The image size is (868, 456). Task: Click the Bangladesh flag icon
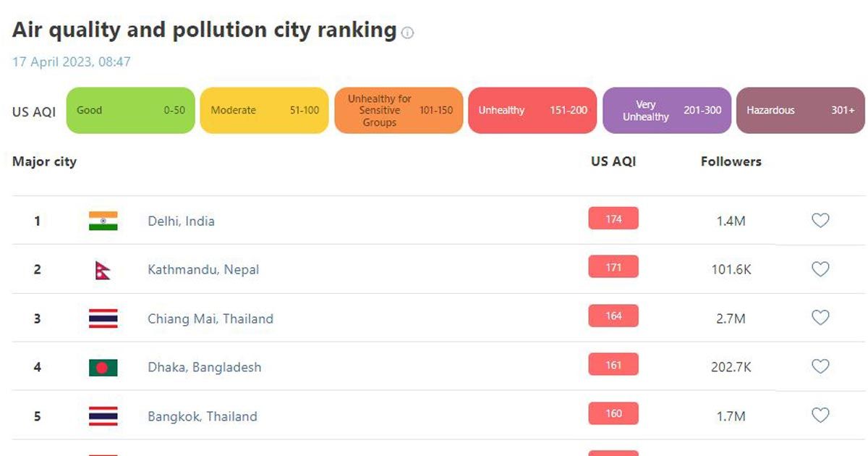[103, 367]
